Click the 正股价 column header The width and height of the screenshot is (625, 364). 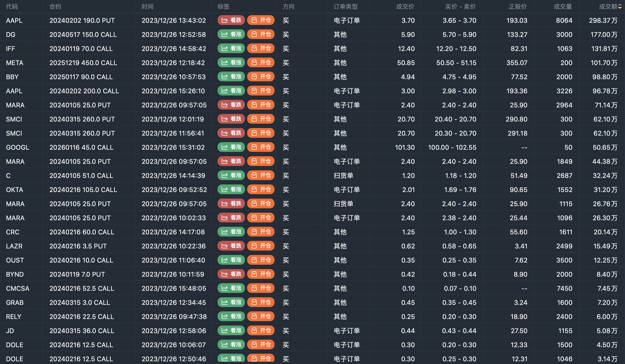point(518,7)
